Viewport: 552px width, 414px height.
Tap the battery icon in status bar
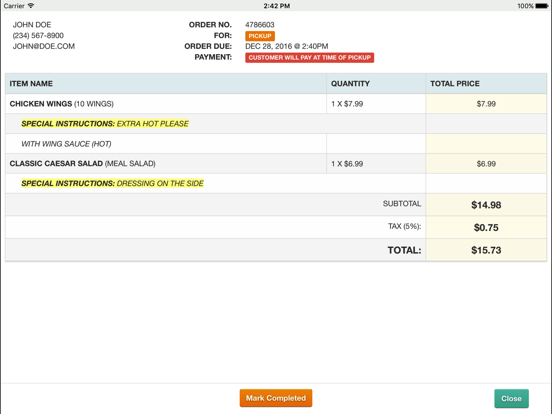tap(542, 6)
